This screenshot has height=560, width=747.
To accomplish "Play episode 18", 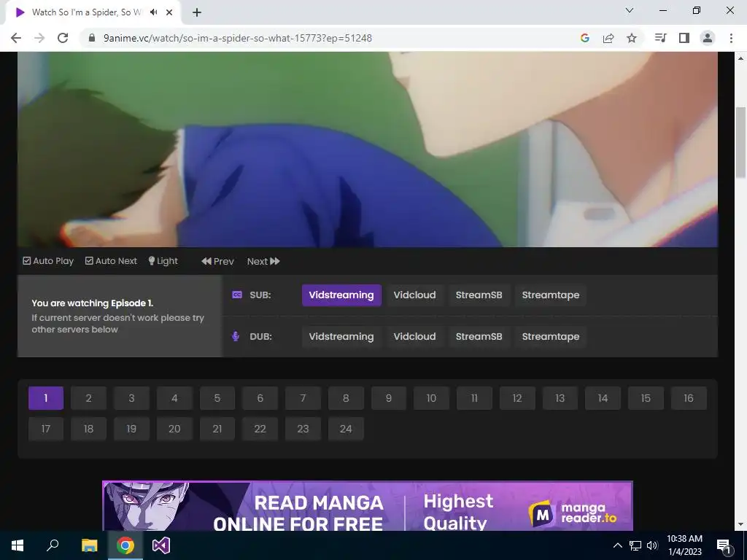I will [x=88, y=429].
